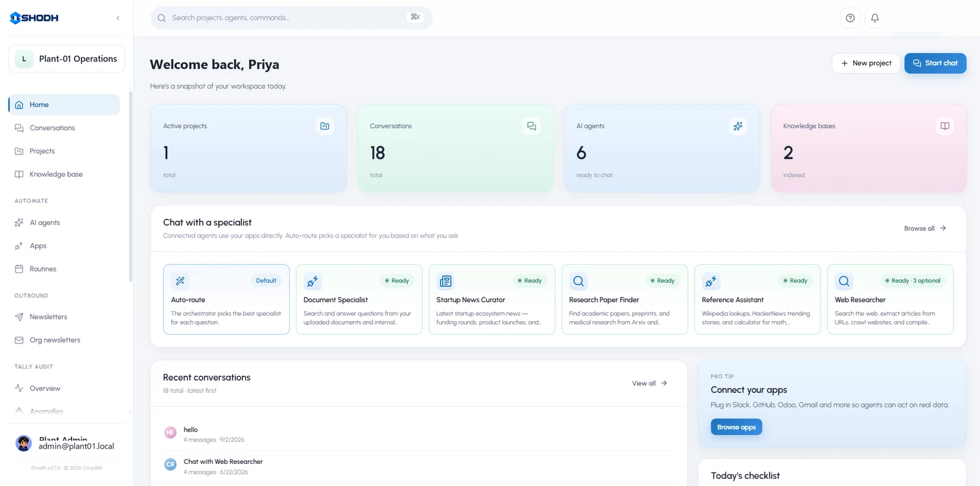Open notifications bell icon
This screenshot has width=980, height=486.
pos(875,18)
